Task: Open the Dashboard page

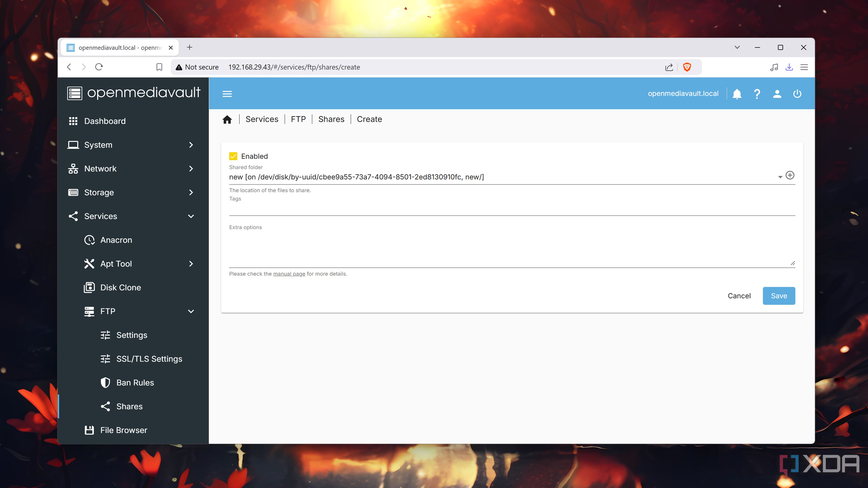Action: click(133, 121)
